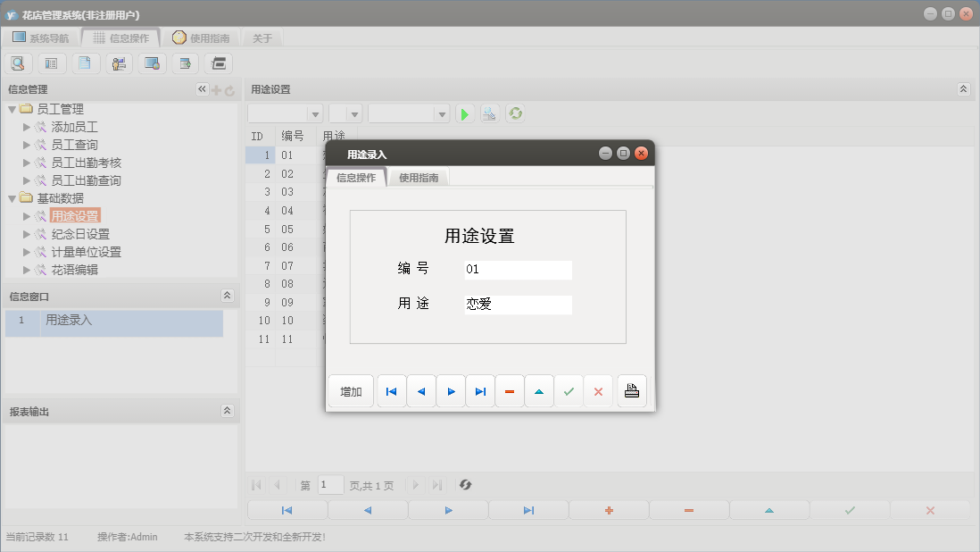The width and height of the screenshot is (980, 552).
Task: Open the 使用指南 tab inside the dialog
Action: coord(419,178)
